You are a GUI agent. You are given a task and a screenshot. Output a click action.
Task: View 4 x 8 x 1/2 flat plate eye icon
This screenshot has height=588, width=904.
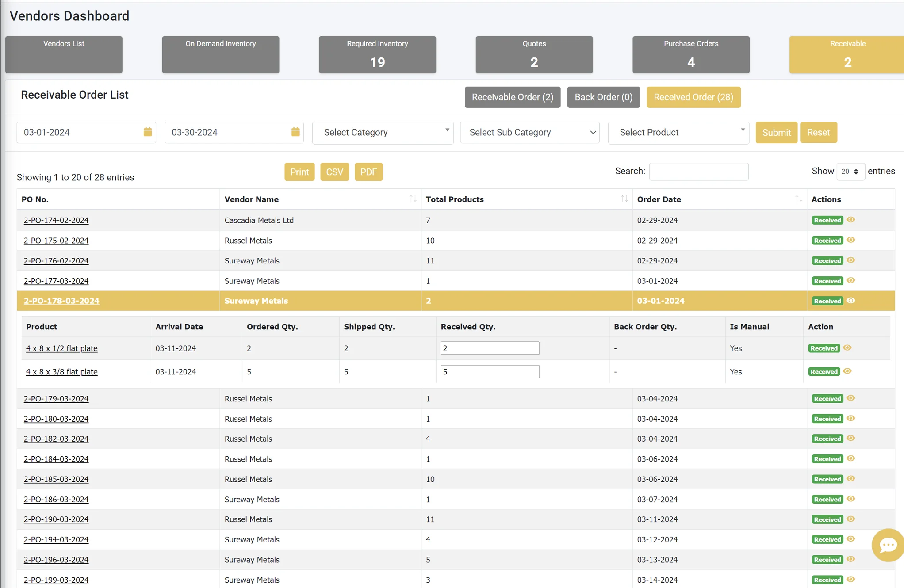pos(847,348)
